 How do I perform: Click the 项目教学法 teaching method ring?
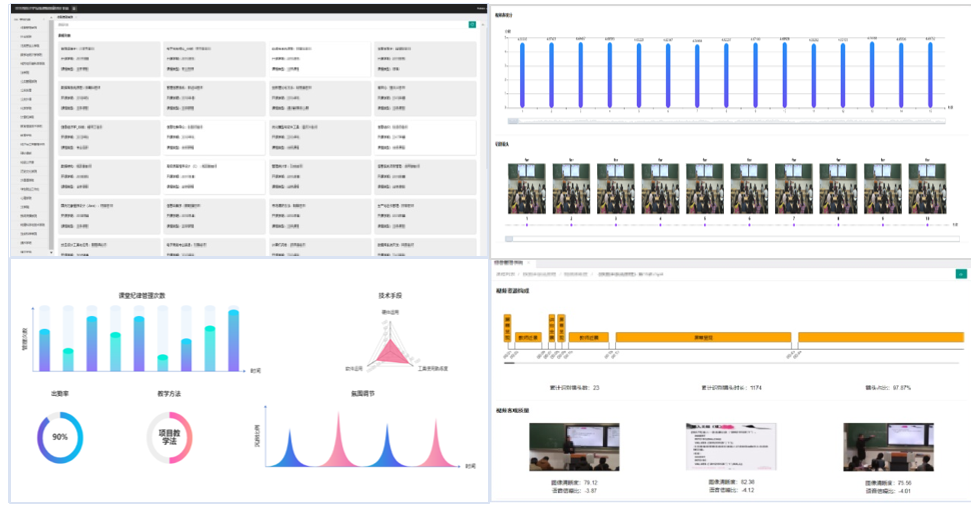coord(167,437)
